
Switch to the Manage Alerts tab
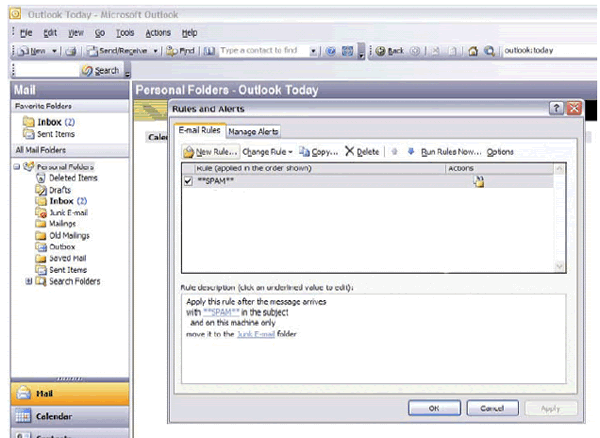[253, 132]
